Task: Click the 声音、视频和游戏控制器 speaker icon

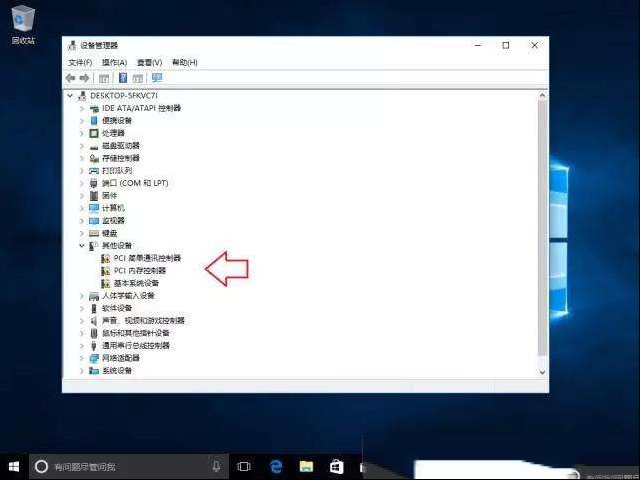Action: click(94, 321)
